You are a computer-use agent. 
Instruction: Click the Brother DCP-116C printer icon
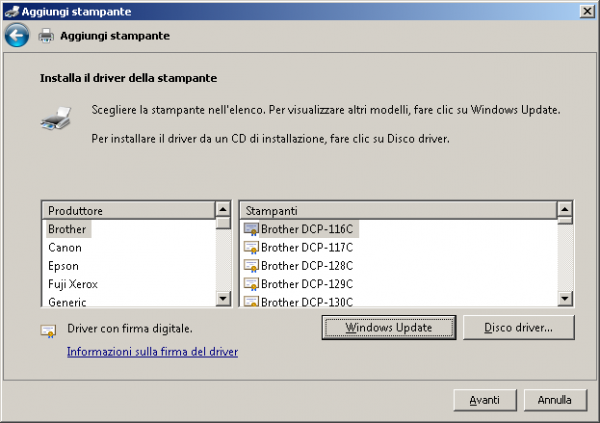[251, 229]
